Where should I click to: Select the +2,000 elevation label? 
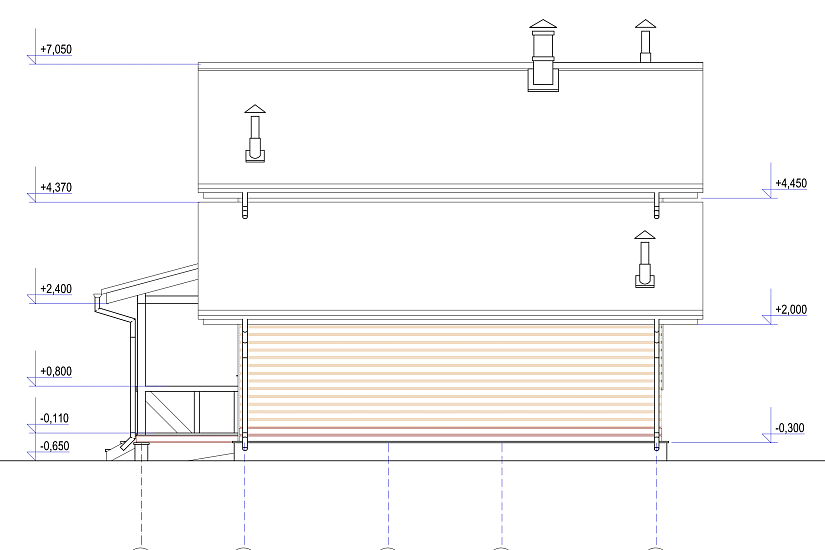pyautogui.click(x=790, y=310)
